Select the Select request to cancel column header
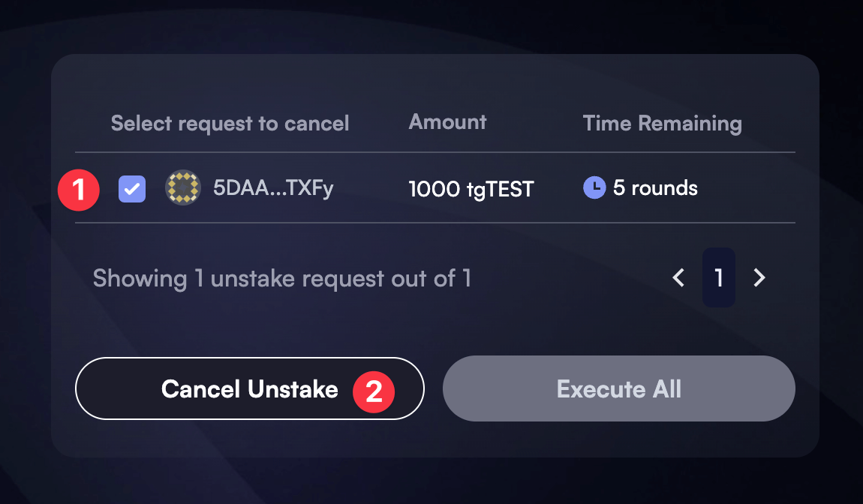This screenshot has height=504, width=863. tap(230, 123)
